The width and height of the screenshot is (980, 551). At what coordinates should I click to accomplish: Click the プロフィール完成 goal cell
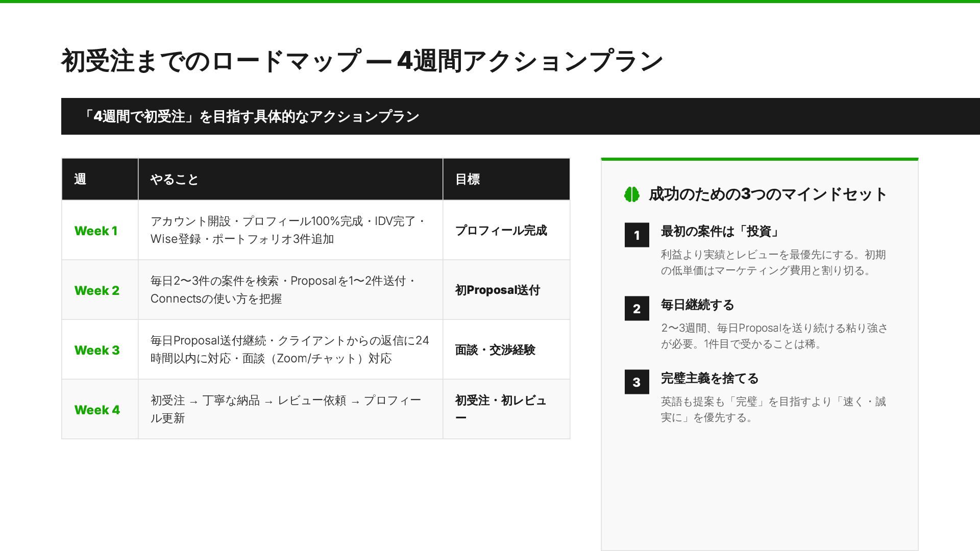tap(501, 231)
